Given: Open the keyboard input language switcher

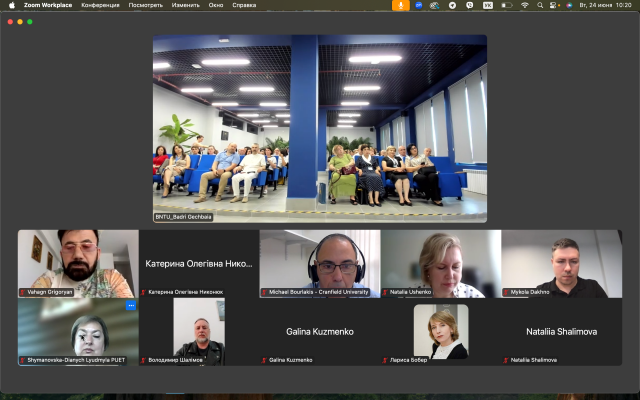Looking at the screenshot, I should pos(488,5).
